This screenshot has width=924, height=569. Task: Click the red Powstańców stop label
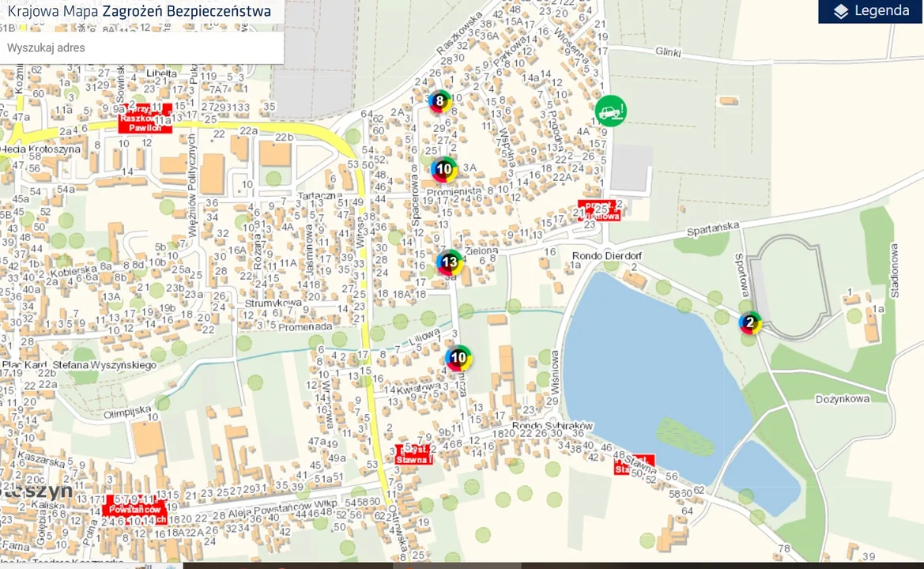pyautogui.click(x=135, y=510)
